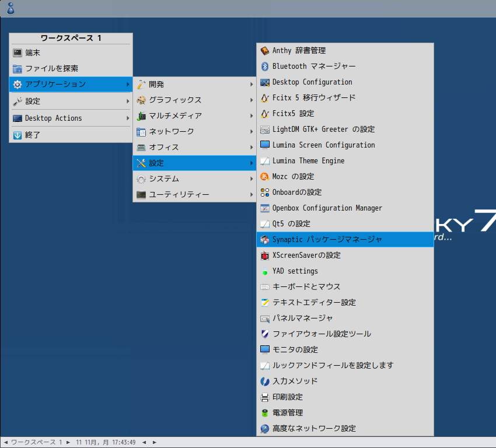Click the LightDM GTK+ Greeter icon
Image resolution: width=496 pixels, height=448 pixels.
tap(265, 129)
